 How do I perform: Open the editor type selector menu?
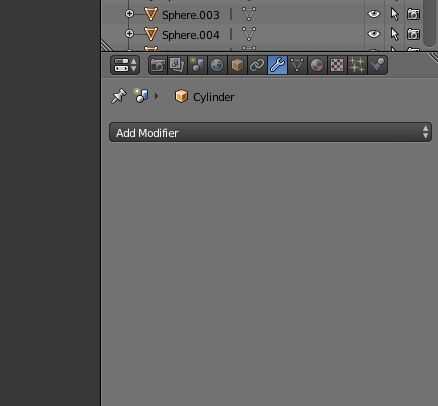coord(125,65)
